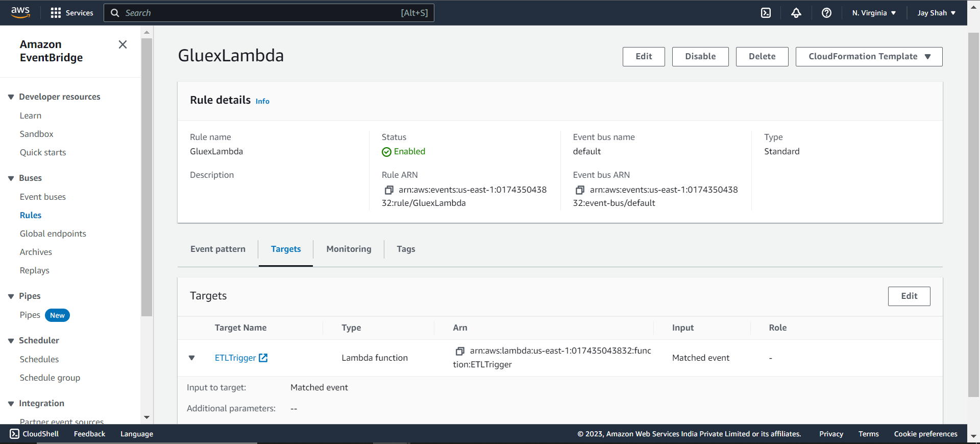Click Feedback in the footer
Viewport: 980px width, 444px height.
tap(89, 434)
